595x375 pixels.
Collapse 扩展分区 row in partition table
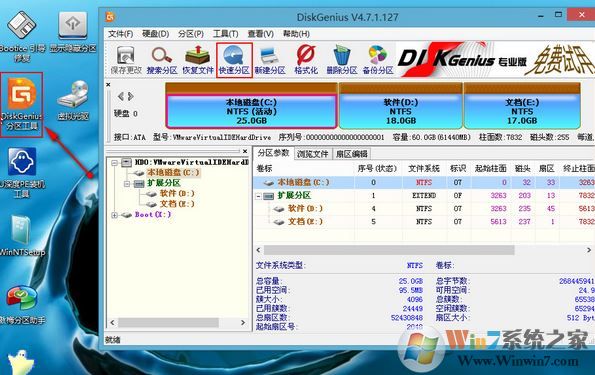point(258,196)
